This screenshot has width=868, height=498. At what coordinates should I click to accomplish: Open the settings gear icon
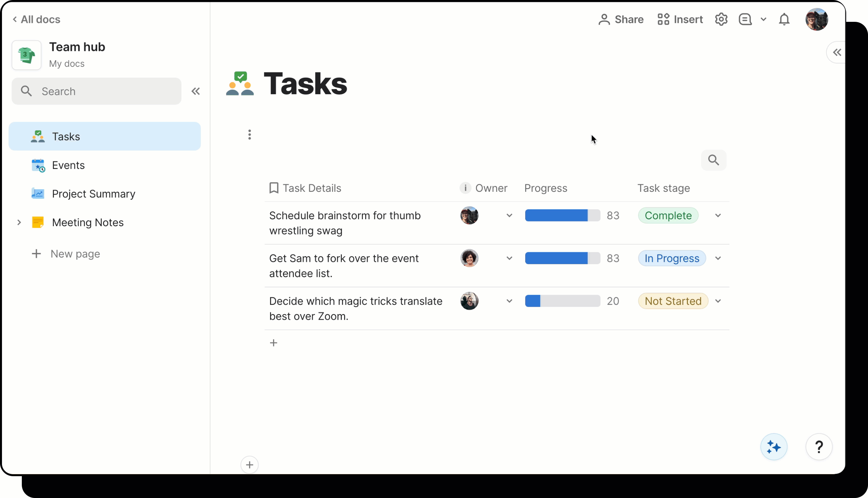[721, 19]
